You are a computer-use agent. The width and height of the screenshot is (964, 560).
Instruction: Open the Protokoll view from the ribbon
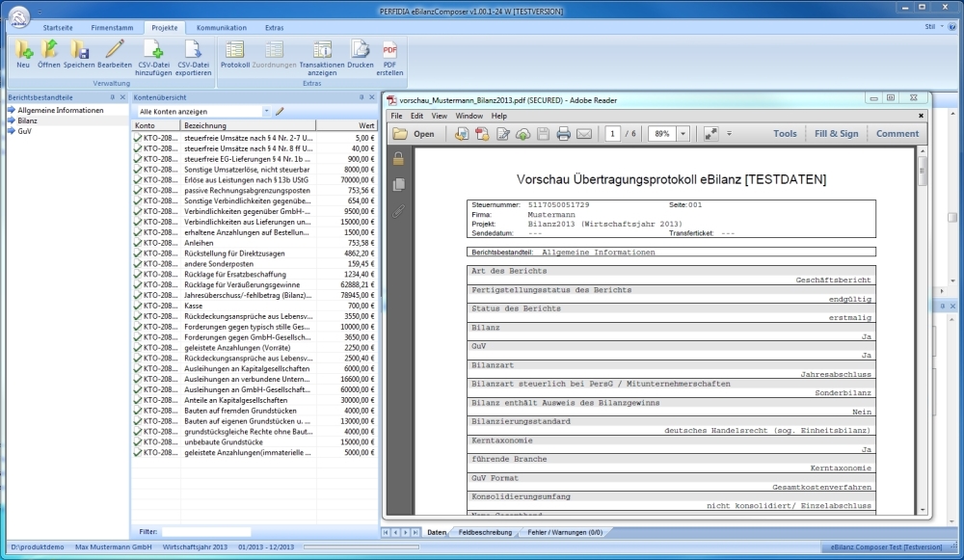[235, 49]
